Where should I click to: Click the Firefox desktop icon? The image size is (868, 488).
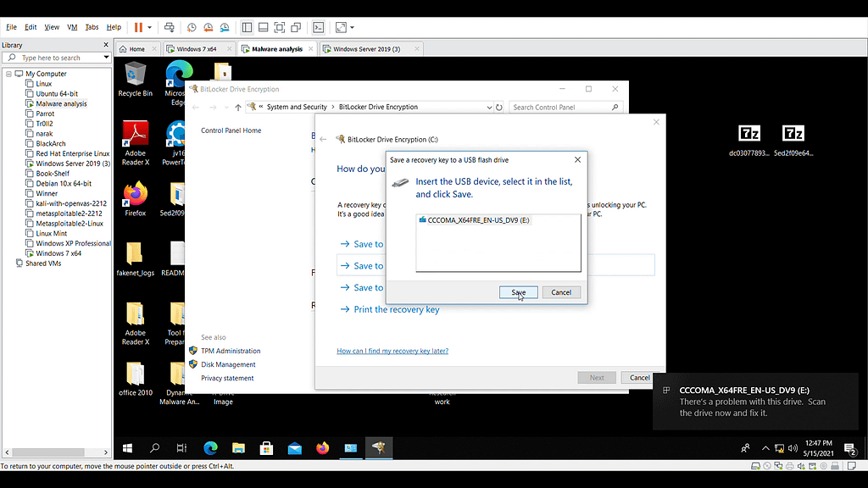(135, 199)
